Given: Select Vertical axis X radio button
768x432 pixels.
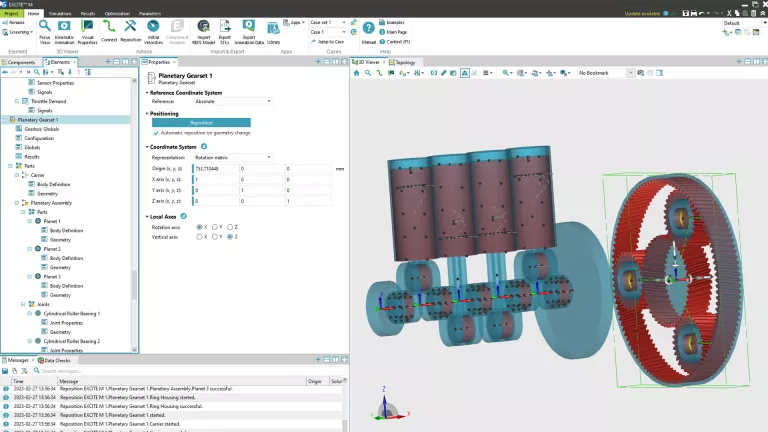Looking at the screenshot, I should click(x=199, y=237).
